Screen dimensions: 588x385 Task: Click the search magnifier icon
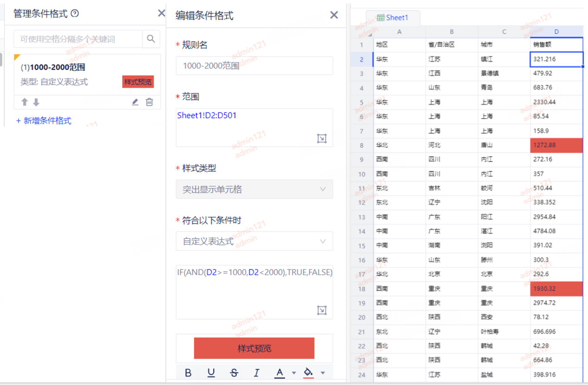(x=151, y=39)
